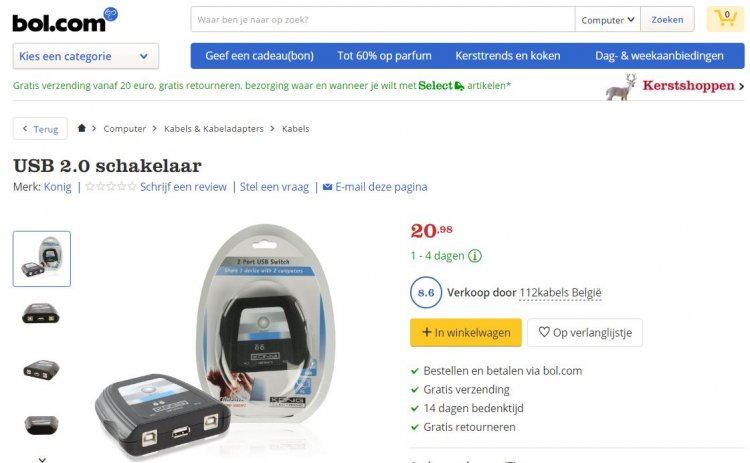Select Geef een cadeau(bon) menu item
The width and height of the screenshot is (750, 463).
pyautogui.click(x=260, y=56)
